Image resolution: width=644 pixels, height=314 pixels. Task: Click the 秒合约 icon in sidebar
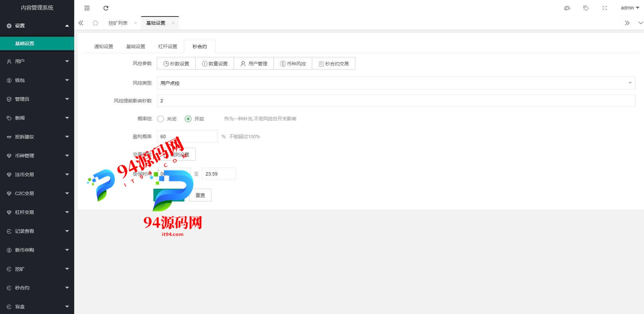click(x=9, y=288)
